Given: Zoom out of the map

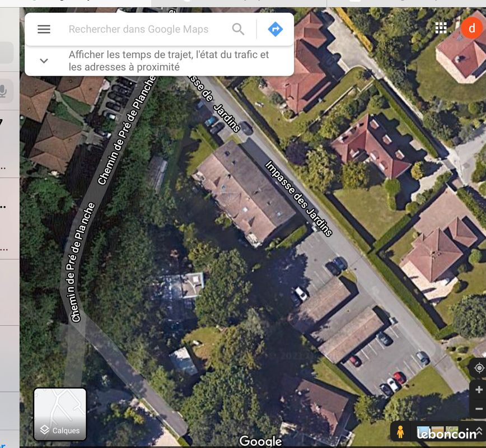Looking at the screenshot, I should coord(479,409).
